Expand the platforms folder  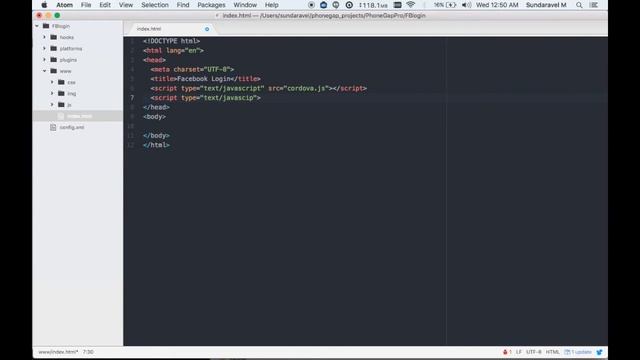(x=44, y=49)
